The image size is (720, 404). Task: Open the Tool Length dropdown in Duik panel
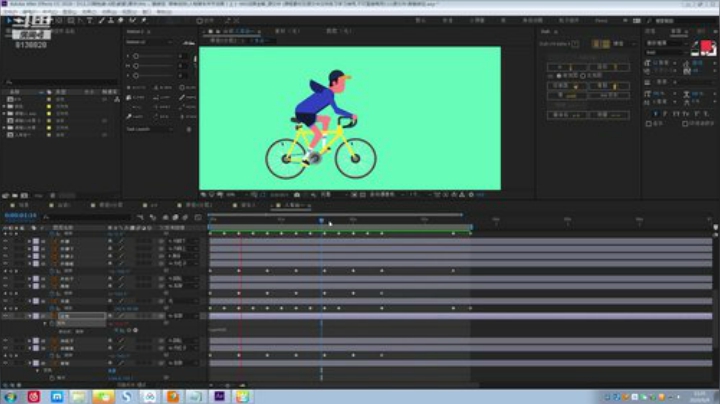click(150, 129)
